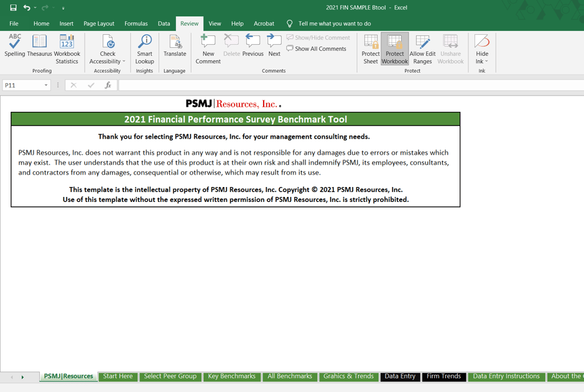Open Customize Quick Access Toolbar dropdown

point(63,8)
